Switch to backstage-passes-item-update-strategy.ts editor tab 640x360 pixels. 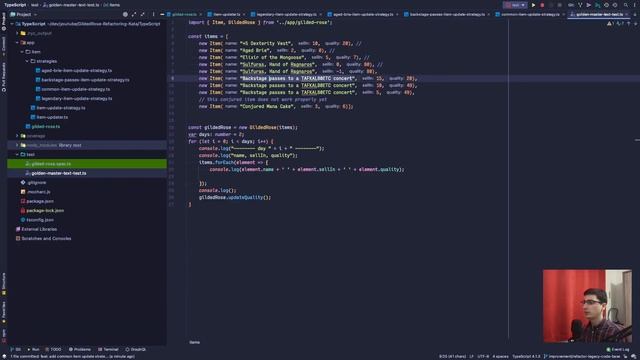point(447,14)
